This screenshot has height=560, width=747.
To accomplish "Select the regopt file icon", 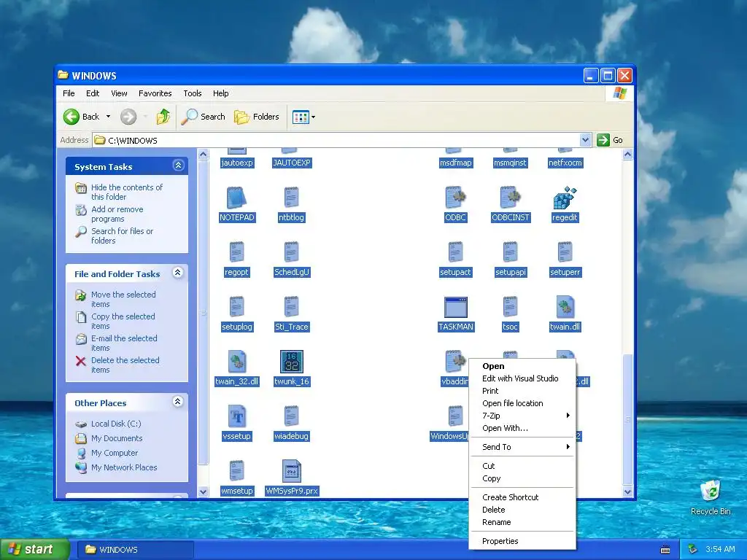I will coord(237,252).
